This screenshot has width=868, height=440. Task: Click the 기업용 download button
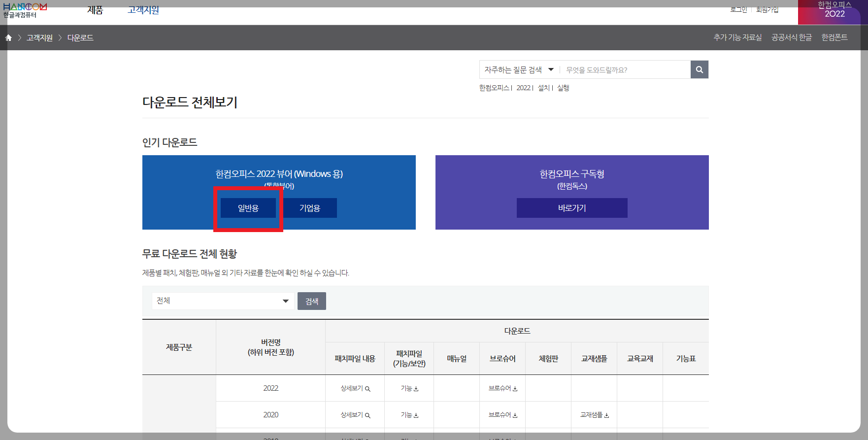(x=310, y=208)
